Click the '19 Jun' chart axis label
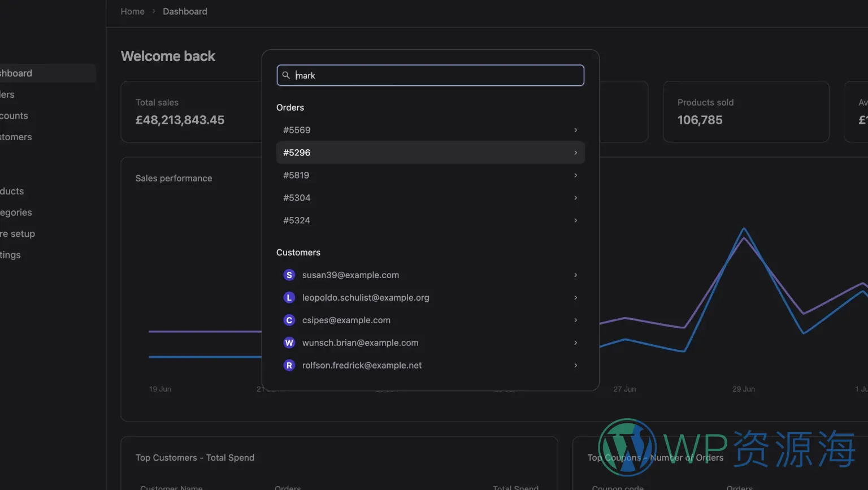Image resolution: width=868 pixels, height=490 pixels. click(160, 389)
